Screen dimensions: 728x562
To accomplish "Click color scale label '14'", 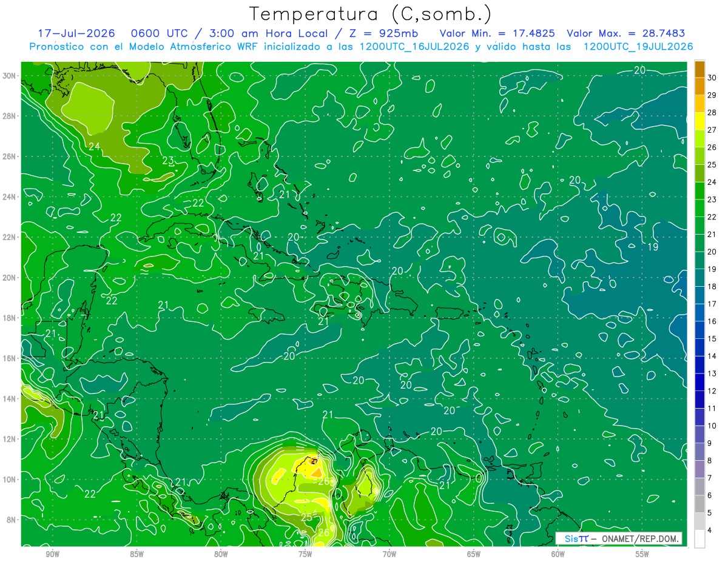I will pos(712,356).
